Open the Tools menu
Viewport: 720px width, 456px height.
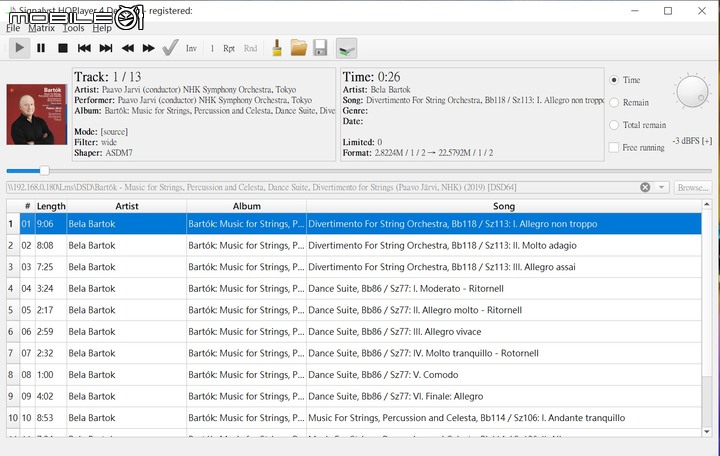(x=73, y=28)
